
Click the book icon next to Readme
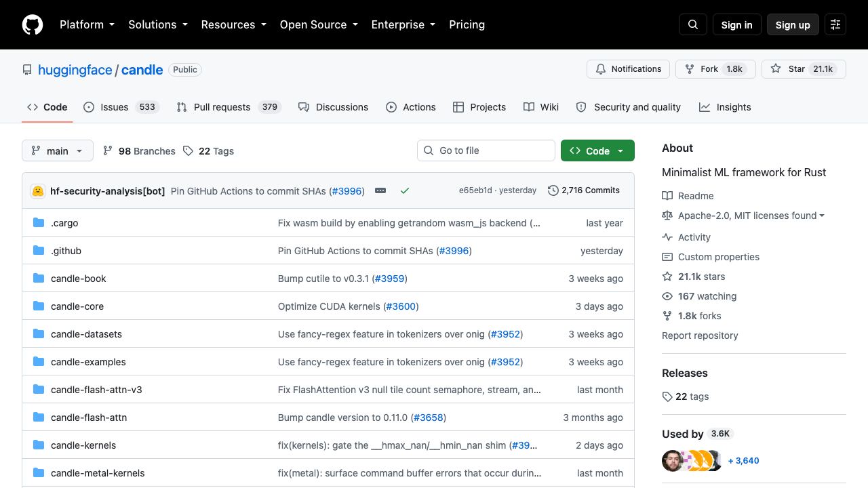click(667, 196)
